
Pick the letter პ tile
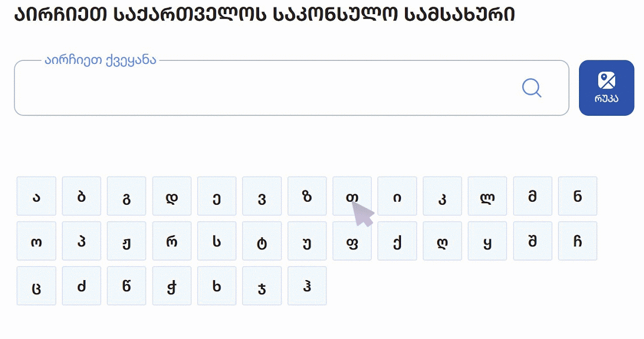pyautogui.click(x=82, y=241)
